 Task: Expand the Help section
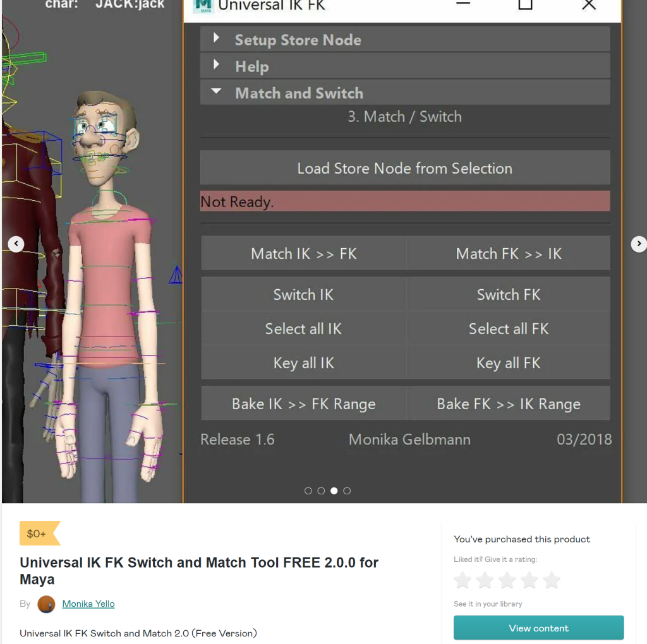tap(404, 66)
